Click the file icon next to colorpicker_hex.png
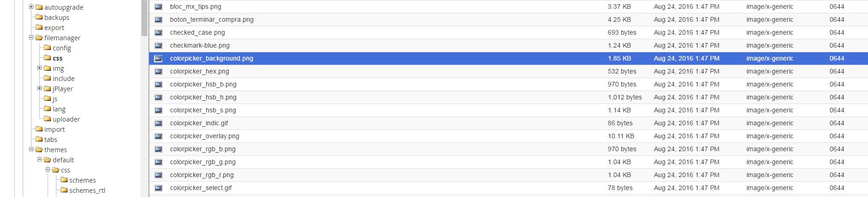The image size is (868, 197). [x=159, y=71]
